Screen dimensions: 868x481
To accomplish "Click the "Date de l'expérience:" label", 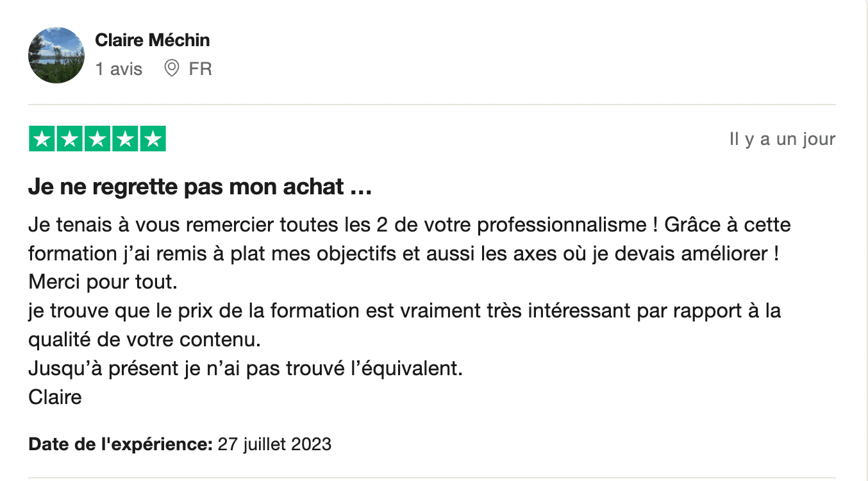I will (121, 444).
